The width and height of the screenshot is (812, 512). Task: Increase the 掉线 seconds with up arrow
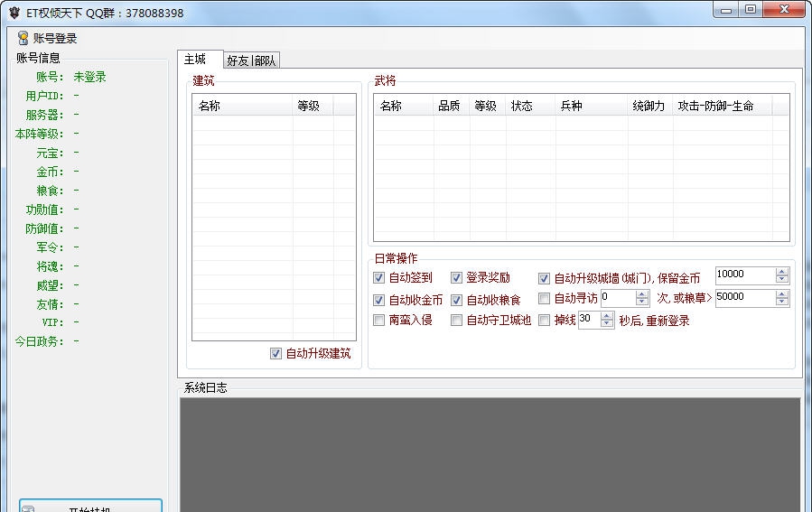click(607, 316)
